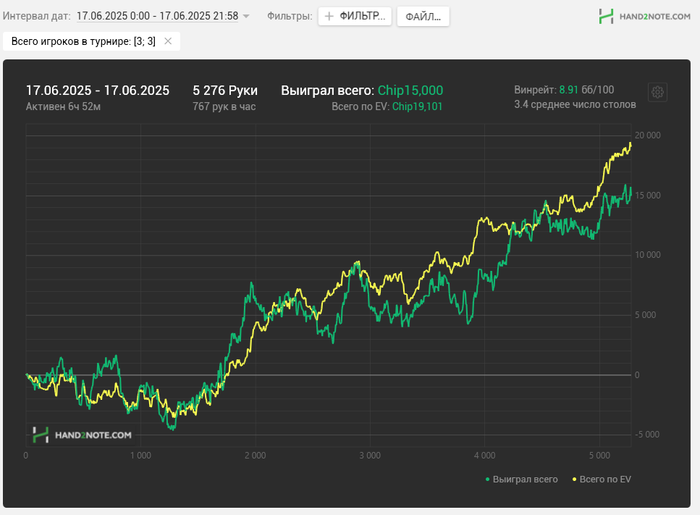Click the date range 17.06.2025 0:00 field
This screenshot has height=515, width=700.
pyautogui.click(x=157, y=16)
